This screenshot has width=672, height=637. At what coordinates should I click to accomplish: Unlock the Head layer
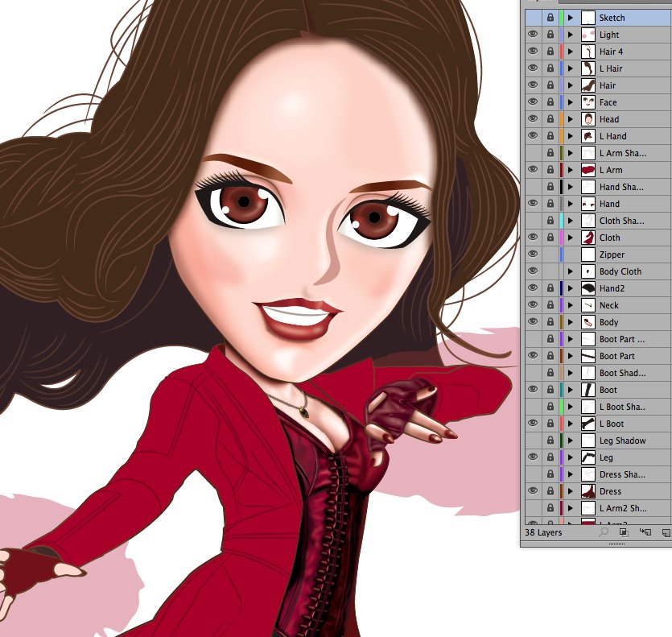pos(550,119)
